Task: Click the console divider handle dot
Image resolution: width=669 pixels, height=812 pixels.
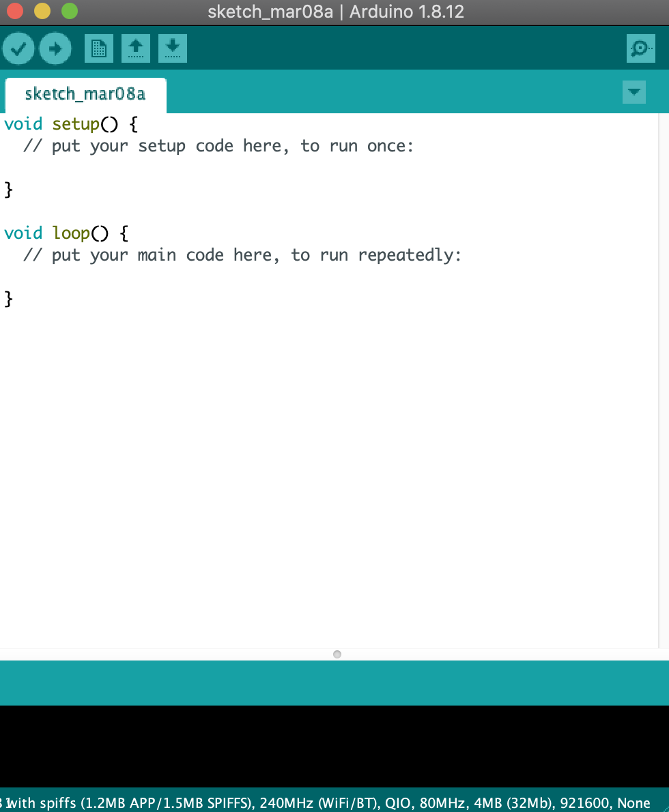Action: coord(337,654)
